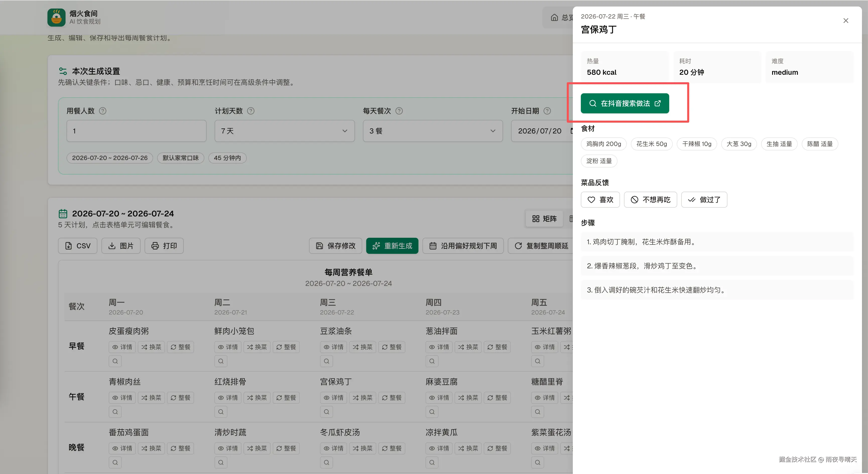Click 整餐 for 宫保鸡丁 in table

(392, 398)
